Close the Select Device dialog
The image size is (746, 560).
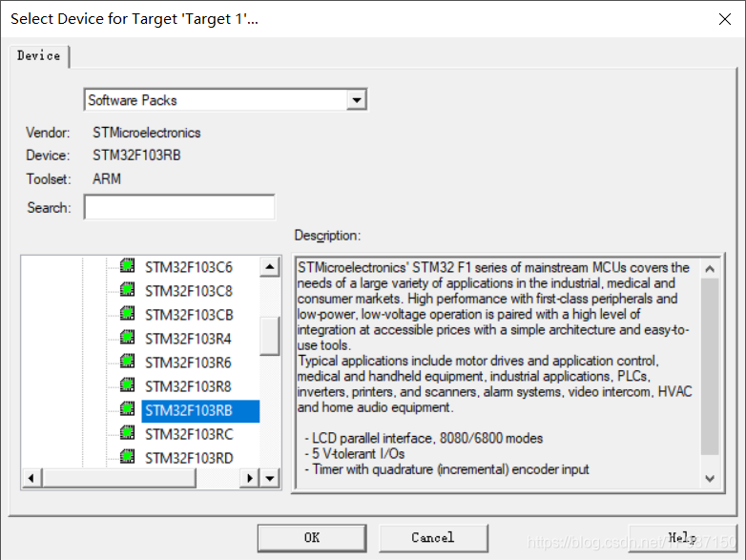pyautogui.click(x=725, y=19)
